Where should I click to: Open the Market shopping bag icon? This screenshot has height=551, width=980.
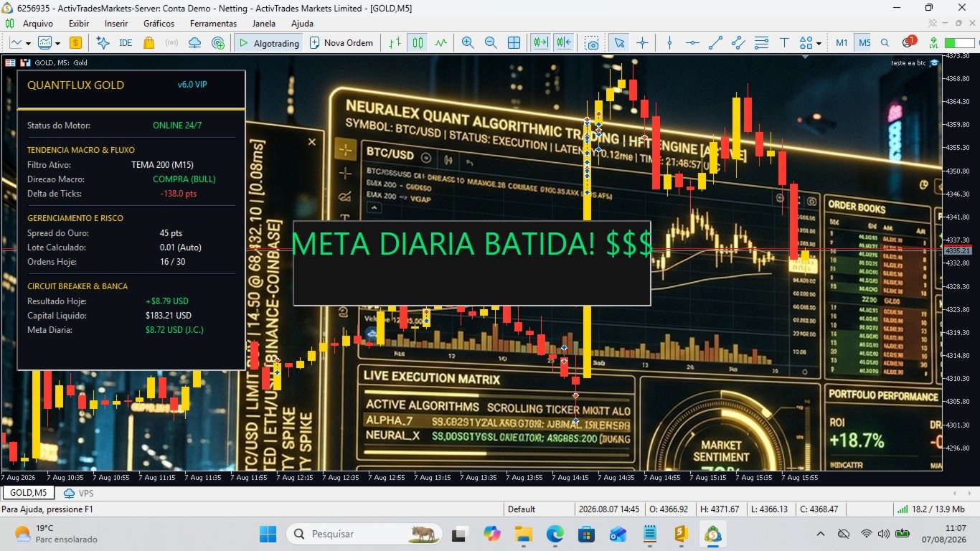pyautogui.click(x=149, y=43)
